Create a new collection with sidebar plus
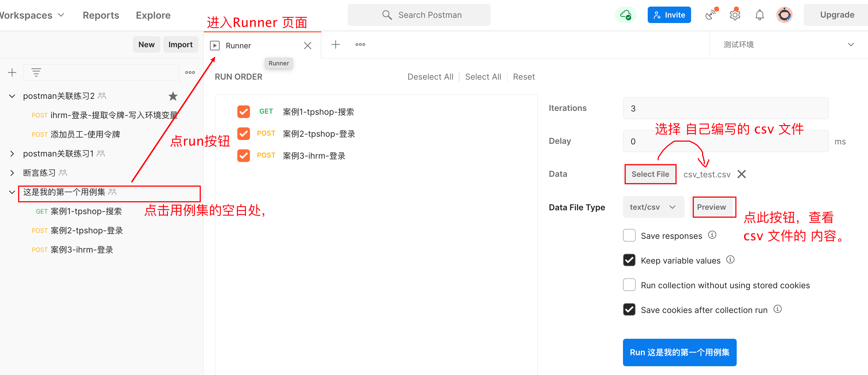 (12, 72)
